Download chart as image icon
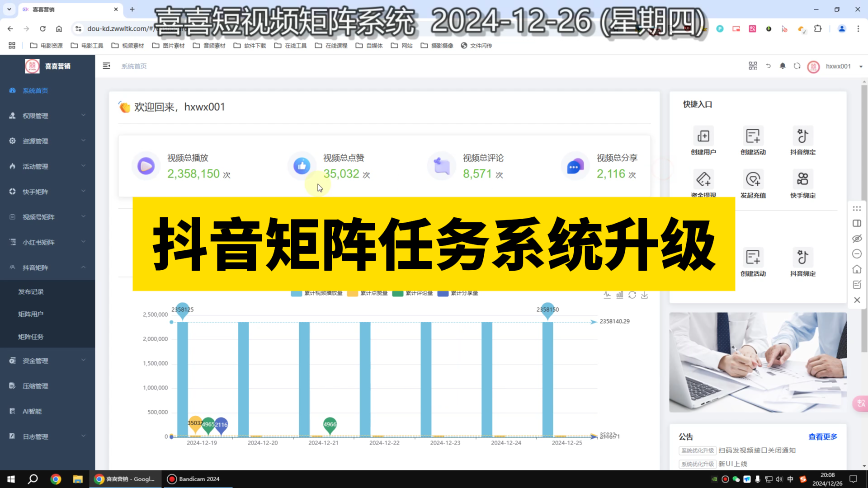This screenshot has width=868, height=488. pyautogui.click(x=645, y=295)
